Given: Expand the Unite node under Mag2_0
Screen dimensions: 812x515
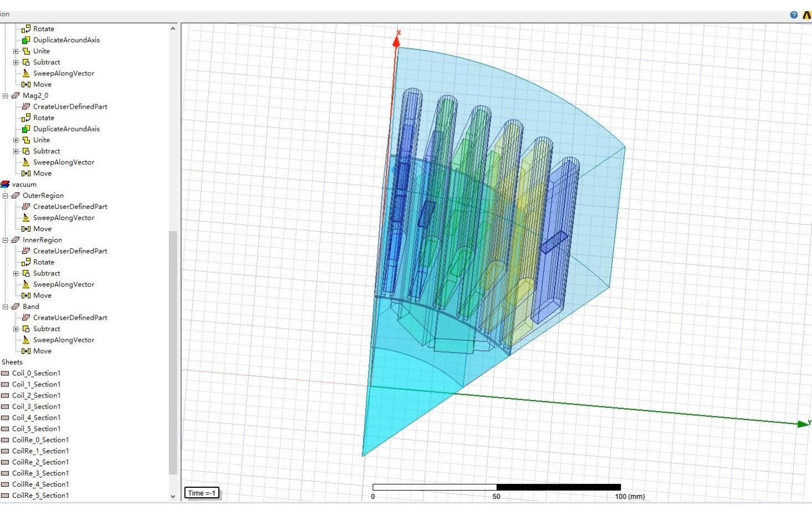Looking at the screenshot, I should [16, 140].
